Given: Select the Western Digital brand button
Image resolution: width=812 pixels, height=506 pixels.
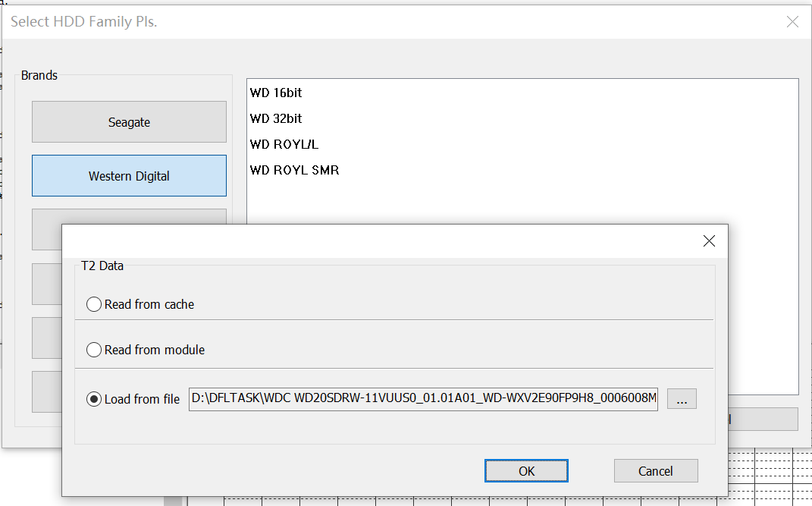Looking at the screenshot, I should click(x=129, y=175).
